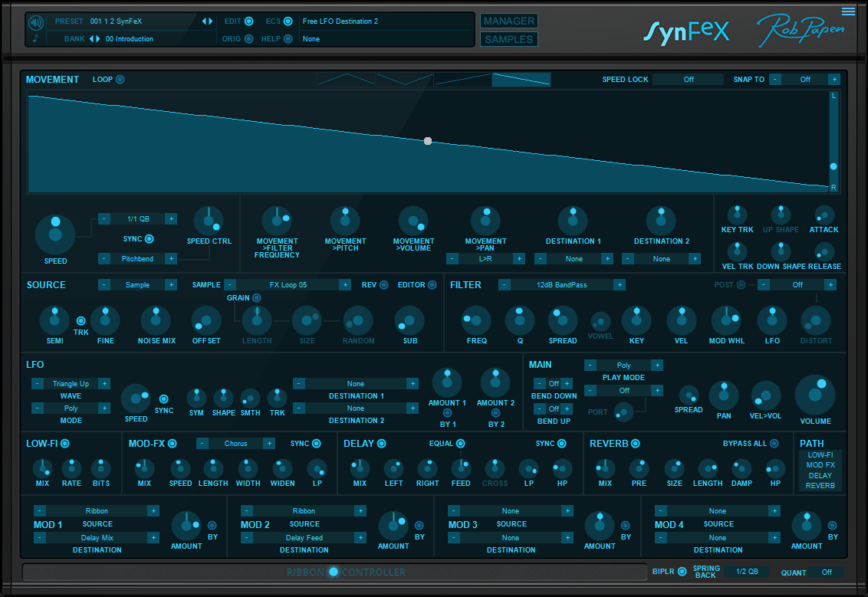Click the LFO AMOUNT 1 knob

click(x=447, y=382)
